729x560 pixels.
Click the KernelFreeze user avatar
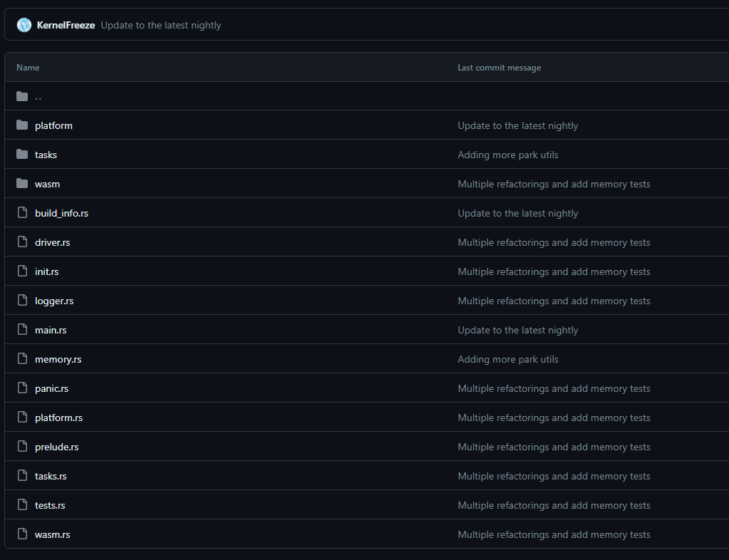click(24, 25)
